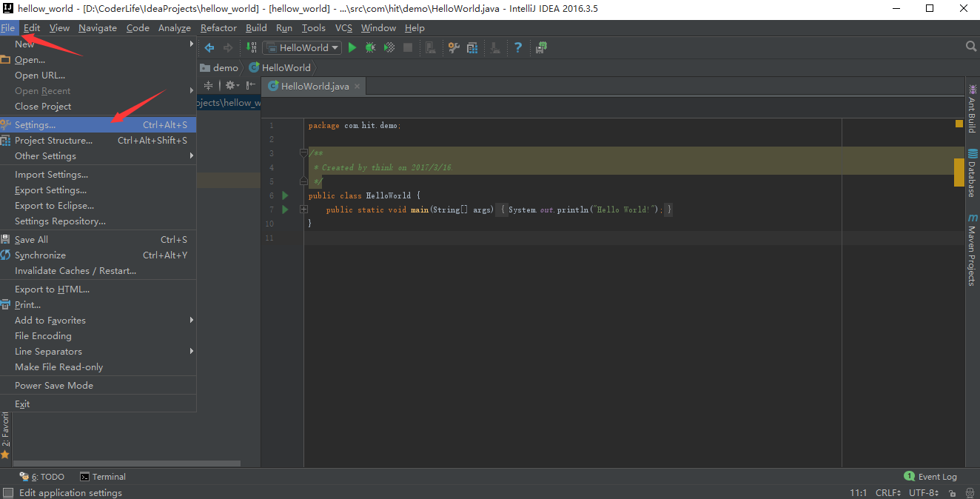Select Project Structure... menu entry
The width and height of the screenshot is (980, 499).
[98, 141]
